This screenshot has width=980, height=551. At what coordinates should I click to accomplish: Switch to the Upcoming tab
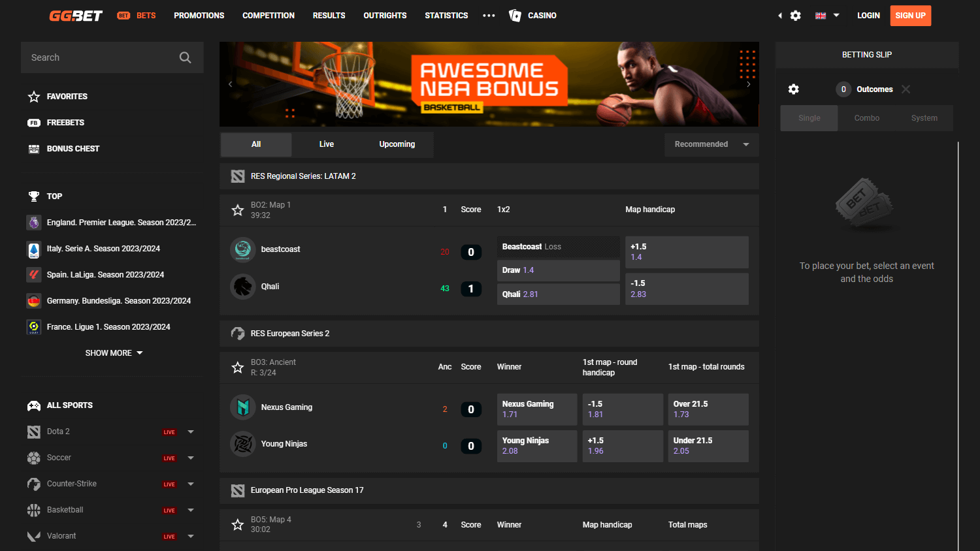pos(397,145)
